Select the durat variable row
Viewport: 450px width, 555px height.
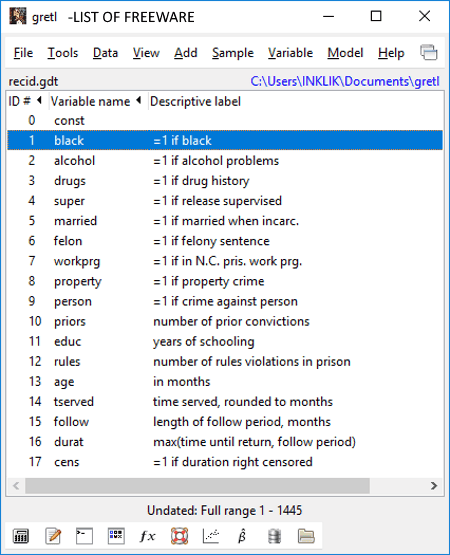(225, 442)
